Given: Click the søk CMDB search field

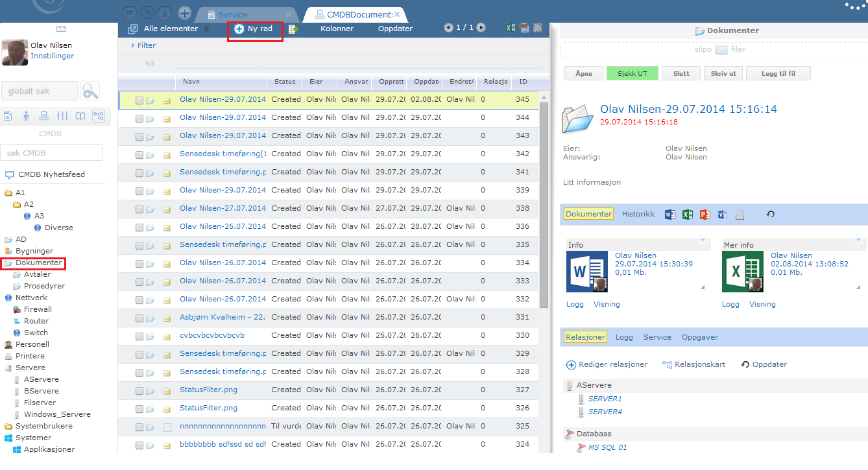Looking at the screenshot, I should click(x=52, y=153).
